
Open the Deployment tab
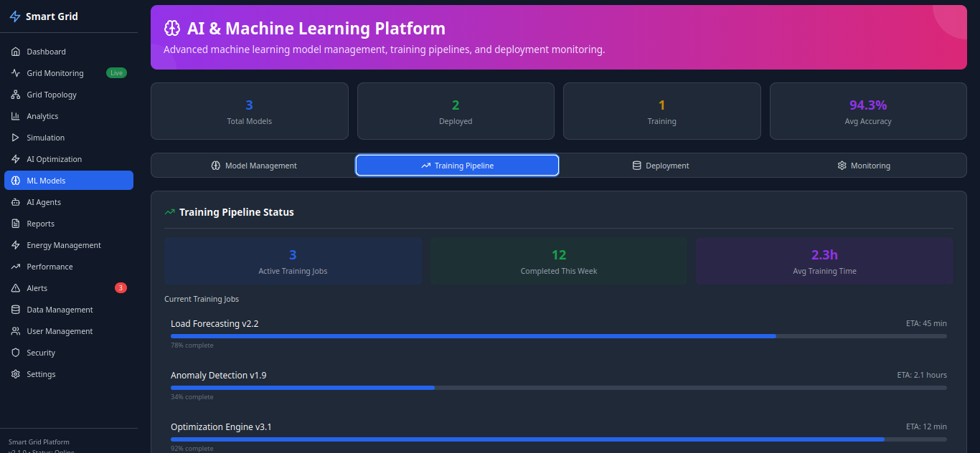click(x=660, y=166)
